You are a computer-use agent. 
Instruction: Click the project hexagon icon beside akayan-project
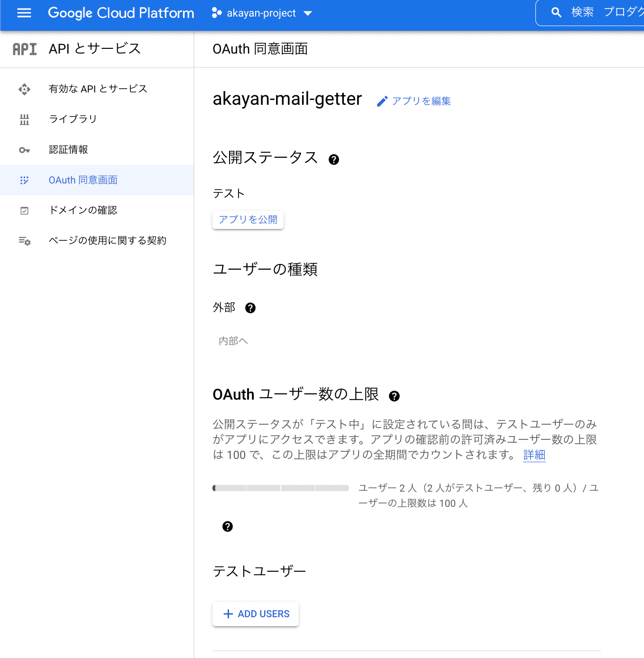217,13
